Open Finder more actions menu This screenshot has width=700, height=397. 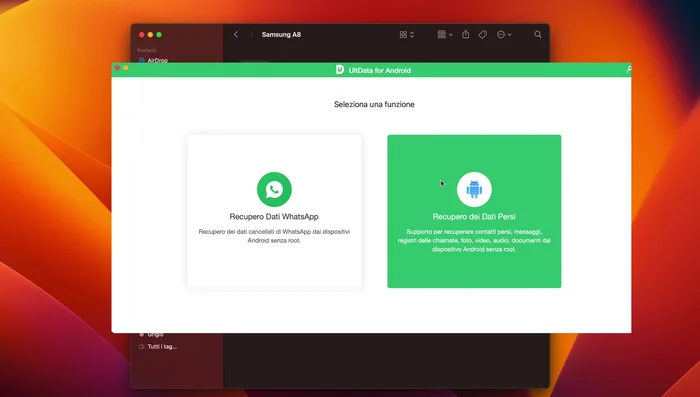coord(504,34)
